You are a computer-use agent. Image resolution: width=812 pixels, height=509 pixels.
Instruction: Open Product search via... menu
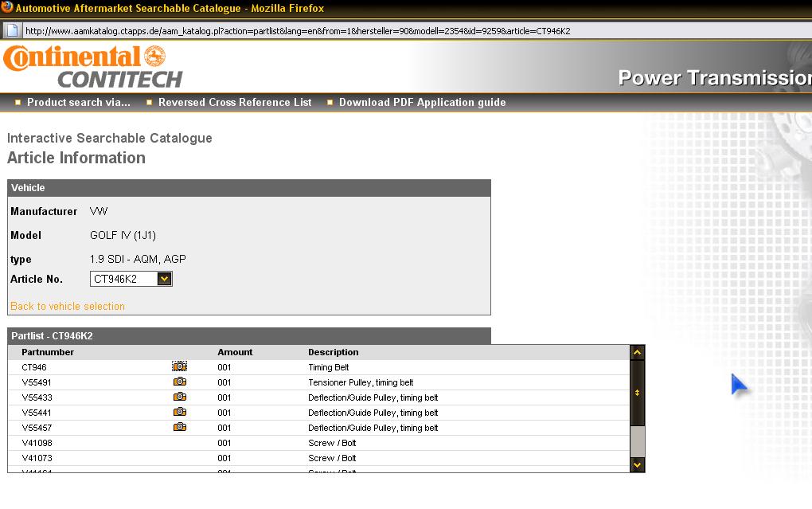coord(78,102)
